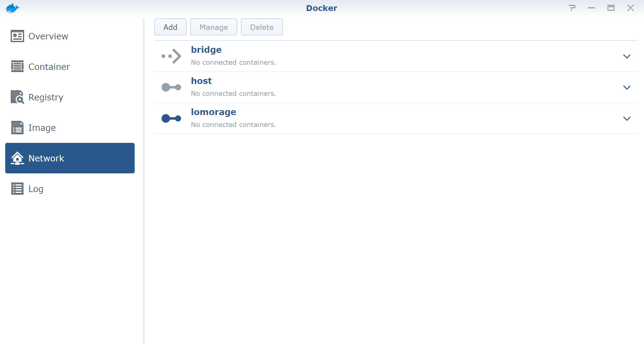Select the lomorage network name
The width and height of the screenshot is (644, 344).
click(213, 112)
